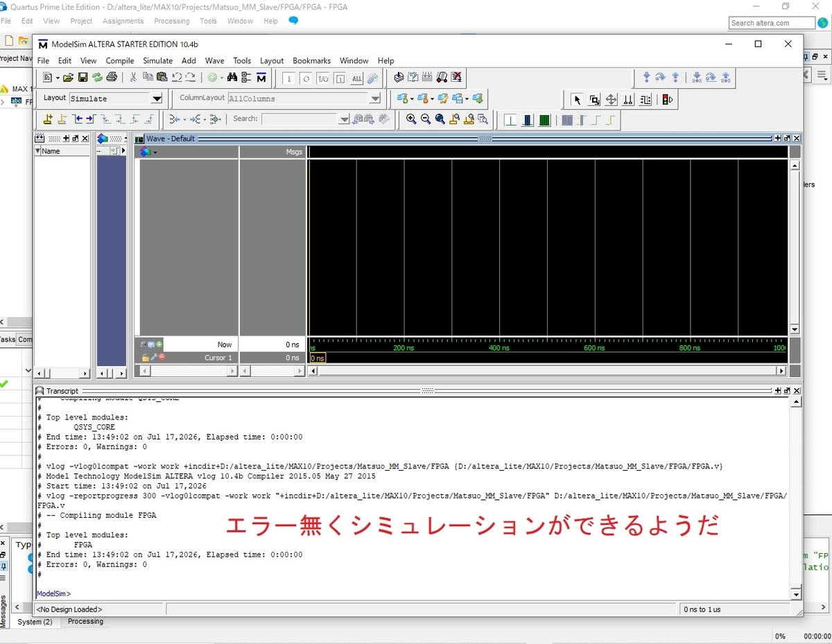The image size is (832, 644).
Task: Click the Paste clipboard icon
Action: 162,78
